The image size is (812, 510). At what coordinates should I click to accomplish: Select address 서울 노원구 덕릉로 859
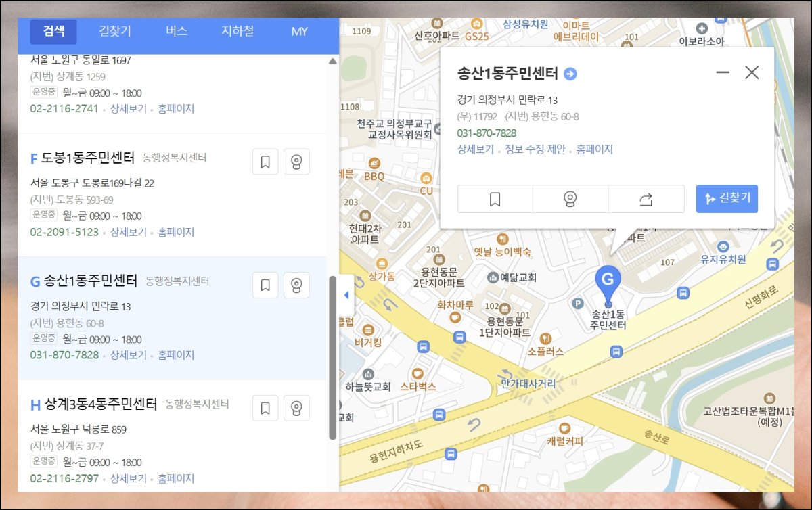click(78, 429)
